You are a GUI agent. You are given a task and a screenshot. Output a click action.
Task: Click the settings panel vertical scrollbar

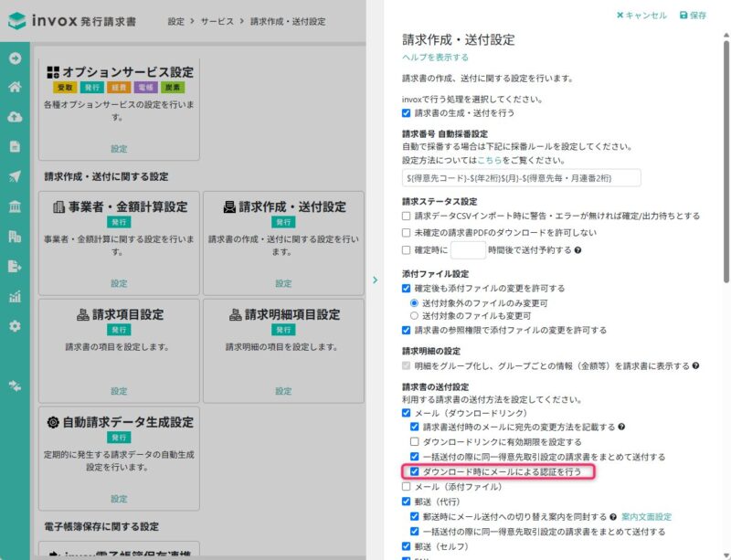coord(726,161)
